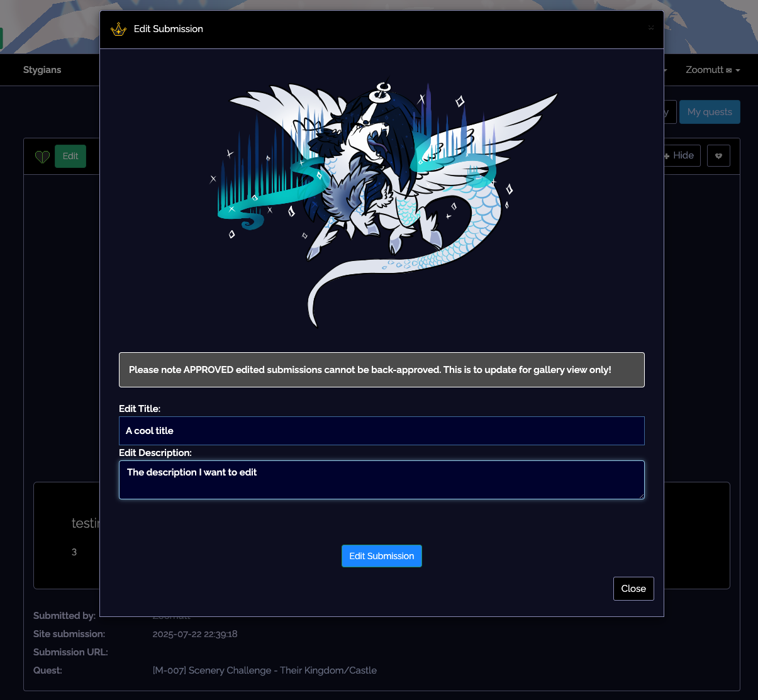Click the green Edit button behind the modal
The width and height of the screenshot is (758, 700).
click(70, 156)
